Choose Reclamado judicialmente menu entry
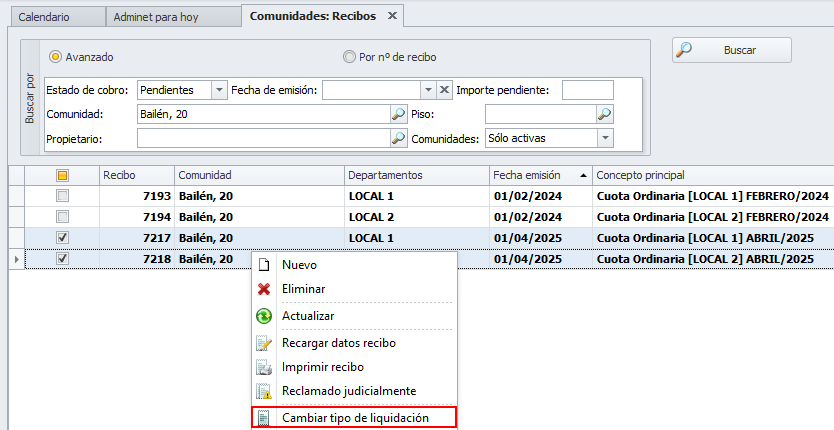The height and width of the screenshot is (430, 834). (354, 391)
